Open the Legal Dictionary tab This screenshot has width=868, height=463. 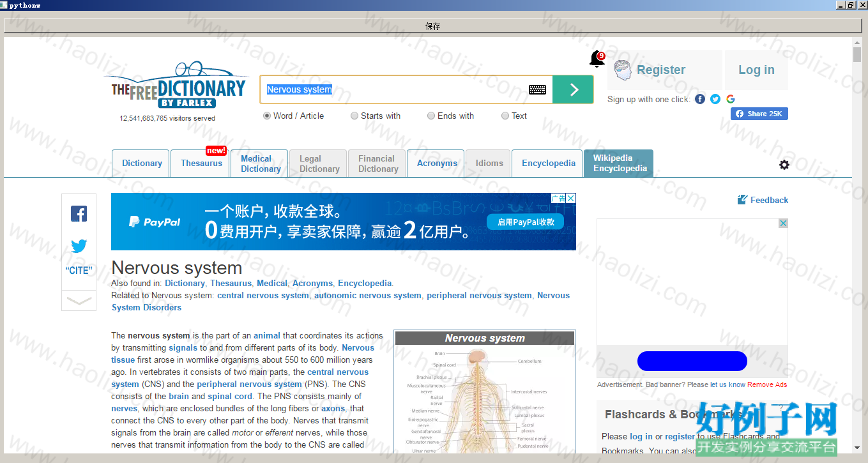tap(318, 163)
